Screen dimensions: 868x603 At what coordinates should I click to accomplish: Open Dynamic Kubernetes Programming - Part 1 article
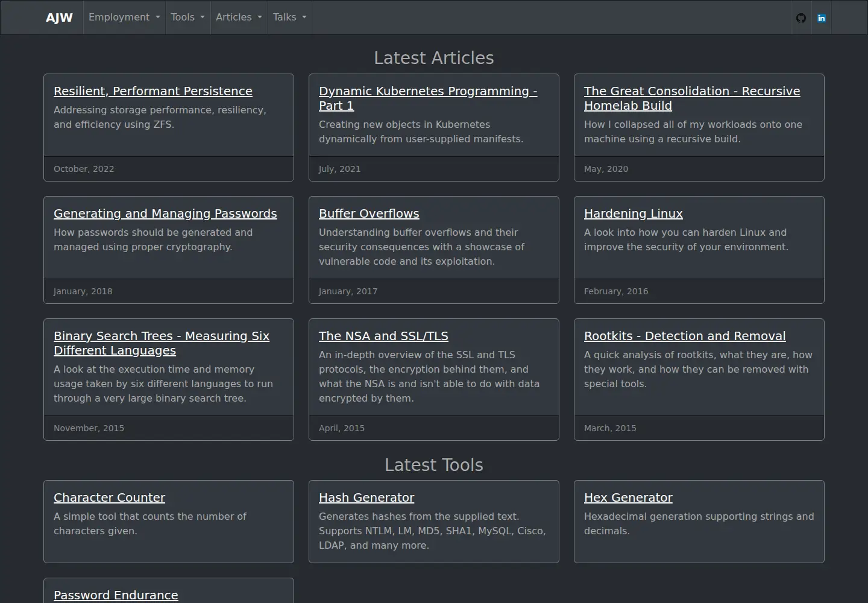tap(428, 98)
